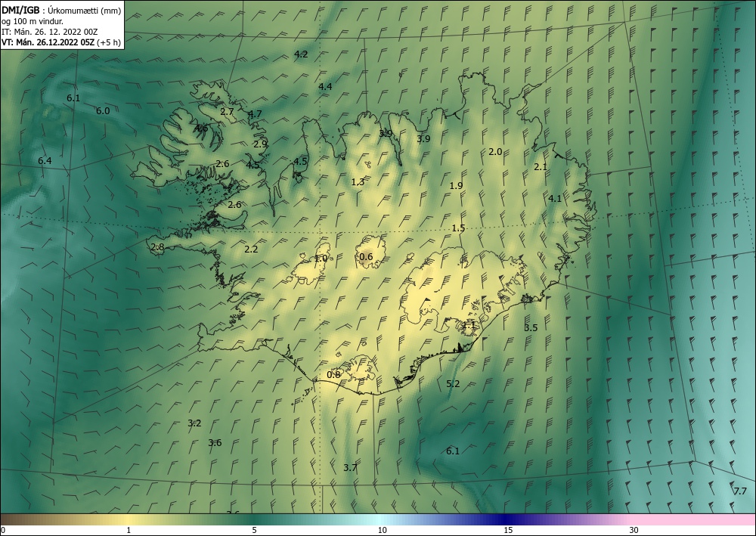This screenshot has width=756, height=536.
Task: Click the color scale label 1
Action: (x=129, y=531)
